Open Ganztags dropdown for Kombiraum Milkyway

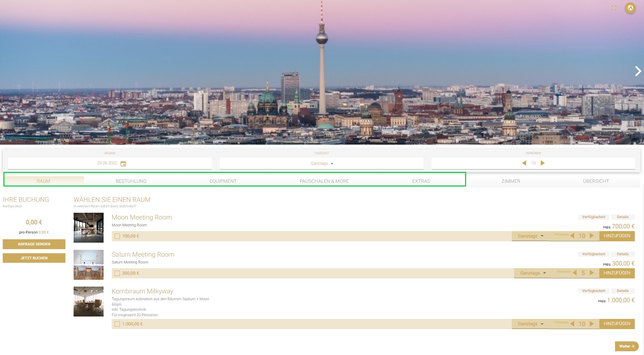tap(530, 324)
